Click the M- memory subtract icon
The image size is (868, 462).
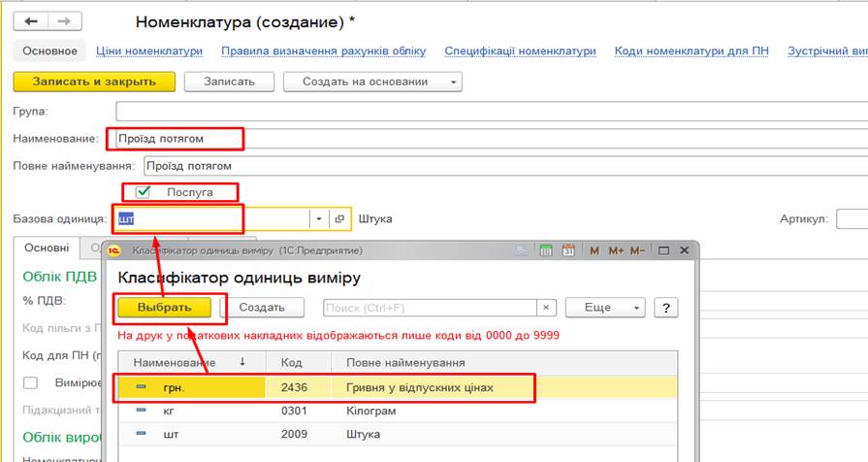pyautogui.click(x=637, y=251)
